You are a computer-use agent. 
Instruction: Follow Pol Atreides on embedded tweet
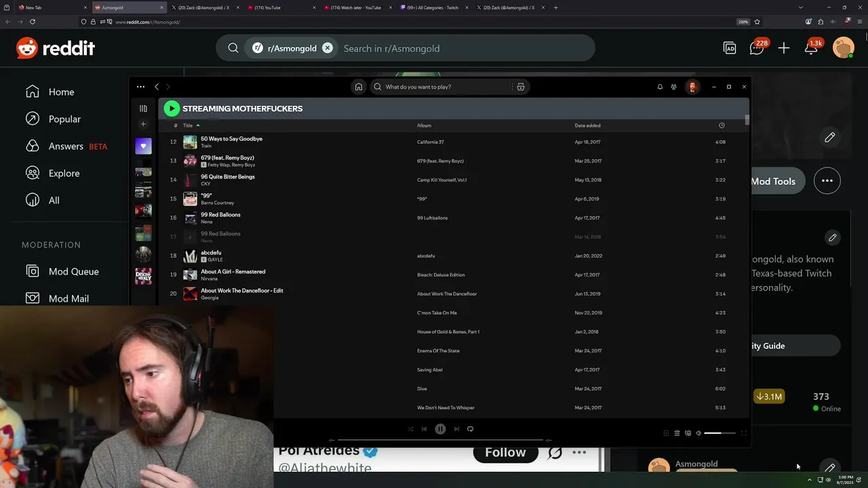tap(505, 453)
